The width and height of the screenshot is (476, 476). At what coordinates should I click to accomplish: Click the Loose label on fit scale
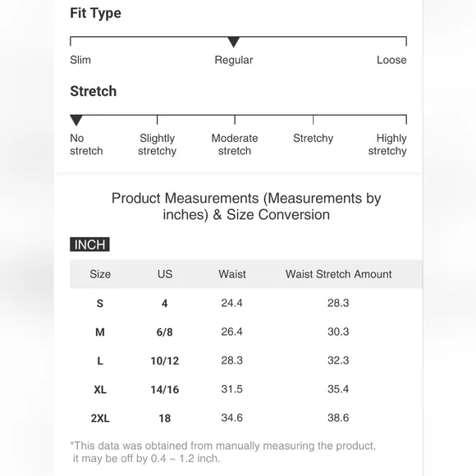(x=391, y=60)
